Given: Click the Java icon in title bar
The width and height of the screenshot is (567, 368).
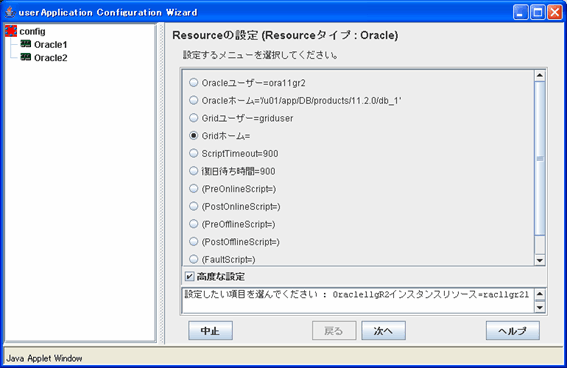Looking at the screenshot, I should coord(10,12).
